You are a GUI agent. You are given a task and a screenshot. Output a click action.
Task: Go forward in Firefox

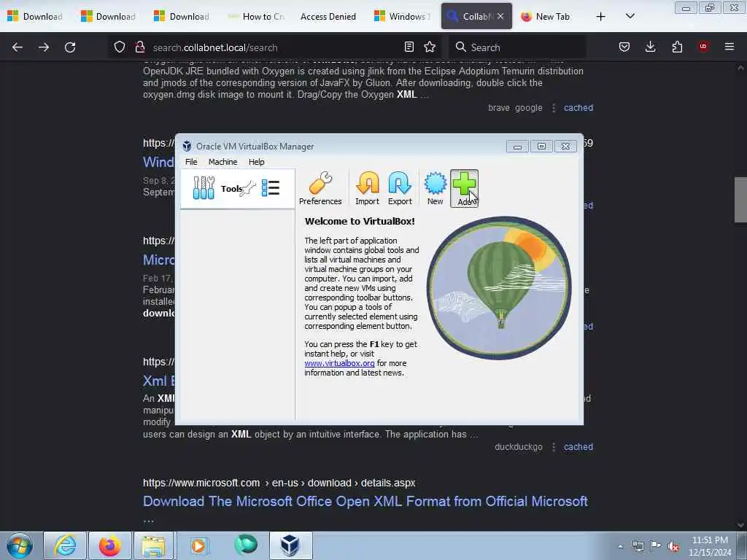click(44, 47)
